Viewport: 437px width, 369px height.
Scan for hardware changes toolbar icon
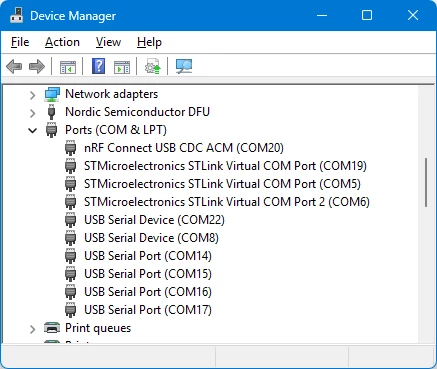[184, 66]
